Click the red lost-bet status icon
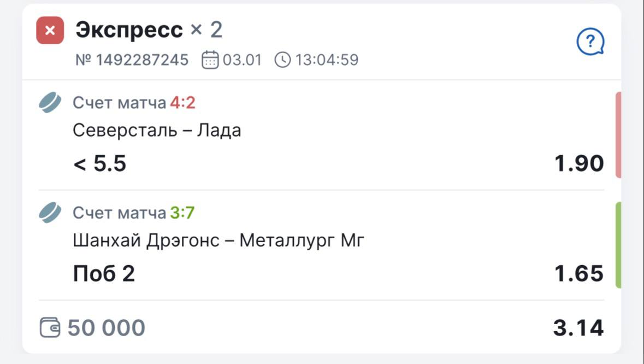Image resolution: width=644 pixels, height=364 pixels. (50, 31)
